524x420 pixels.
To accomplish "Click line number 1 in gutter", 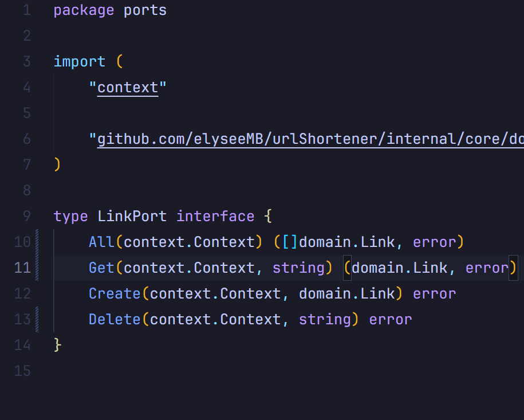I will [x=26, y=11].
